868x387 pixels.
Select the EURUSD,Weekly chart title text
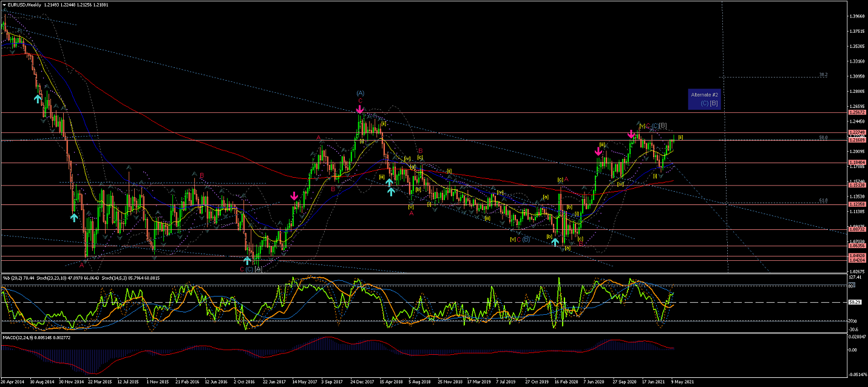point(24,5)
